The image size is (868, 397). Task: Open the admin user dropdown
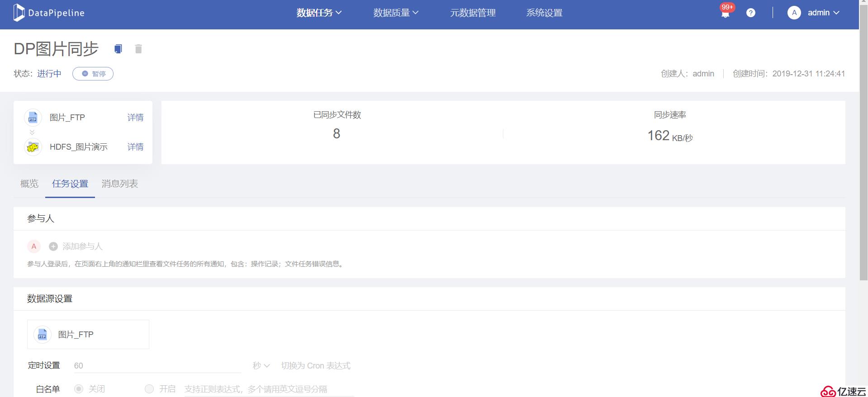point(824,13)
